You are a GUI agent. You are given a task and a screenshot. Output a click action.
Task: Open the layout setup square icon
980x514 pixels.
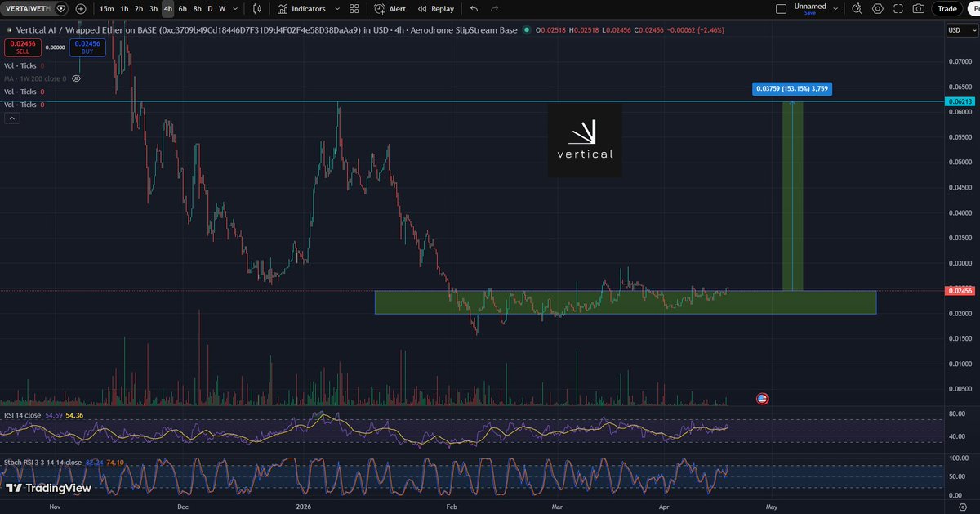point(781,9)
